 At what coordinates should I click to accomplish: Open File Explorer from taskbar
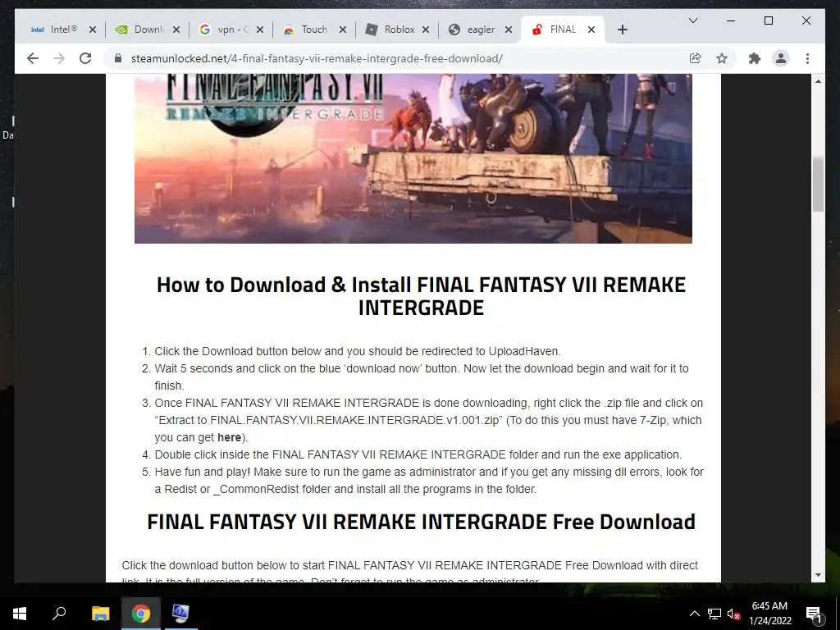pyautogui.click(x=100, y=614)
